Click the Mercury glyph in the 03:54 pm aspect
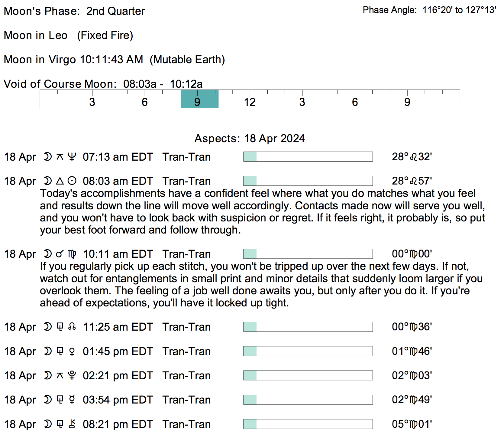 (72, 400)
